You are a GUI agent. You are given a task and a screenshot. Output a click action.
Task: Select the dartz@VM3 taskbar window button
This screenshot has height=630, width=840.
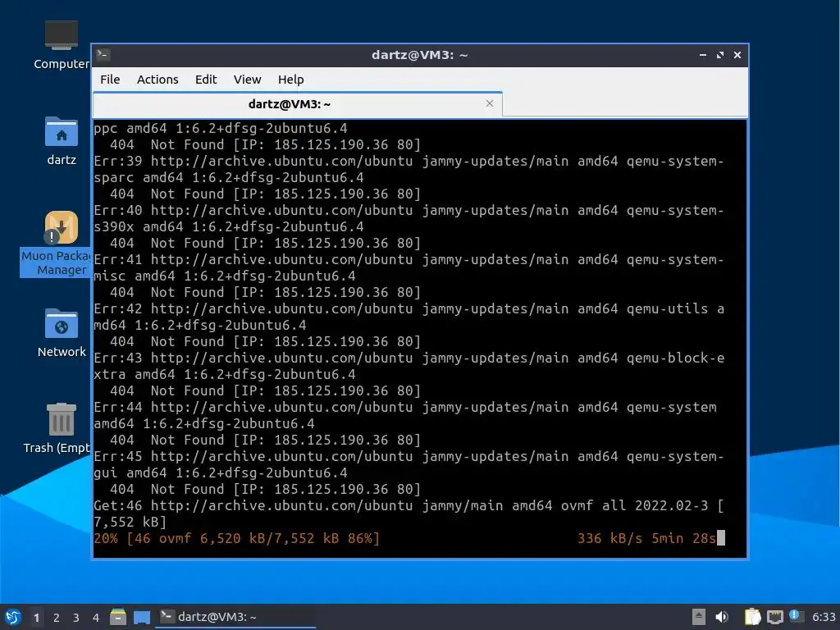point(235,617)
